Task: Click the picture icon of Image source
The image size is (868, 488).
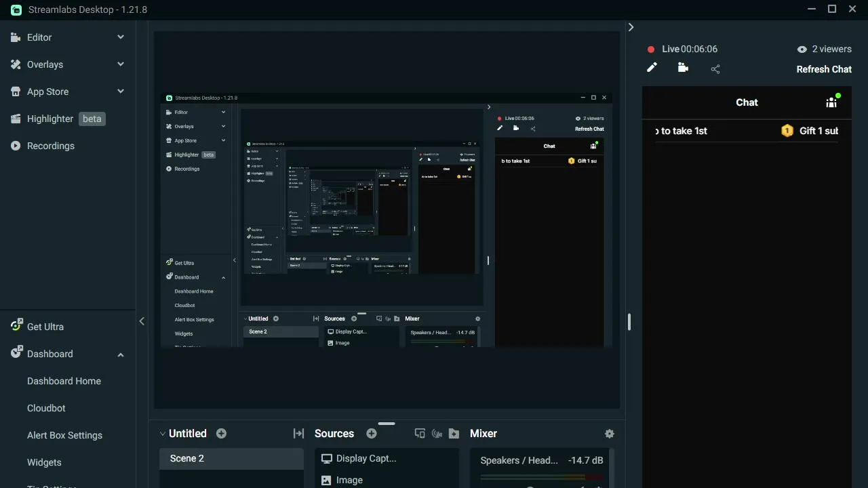Action: pyautogui.click(x=326, y=480)
